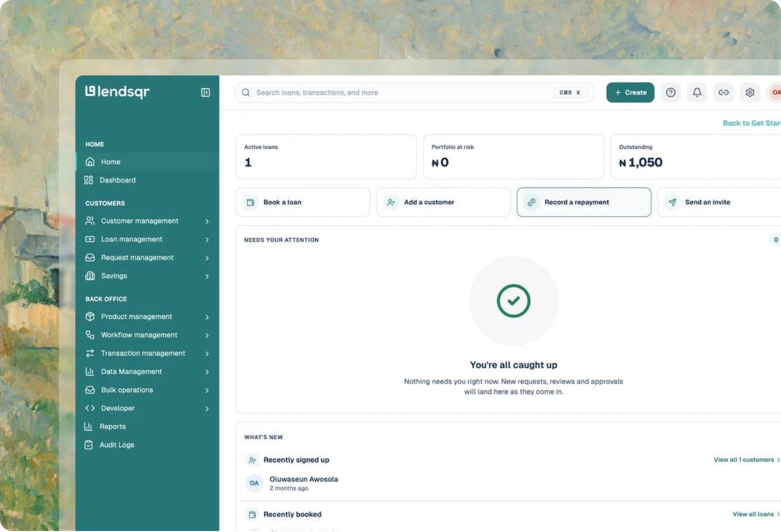Click the lendsqr logo
The height and width of the screenshot is (532, 781).
(117, 92)
